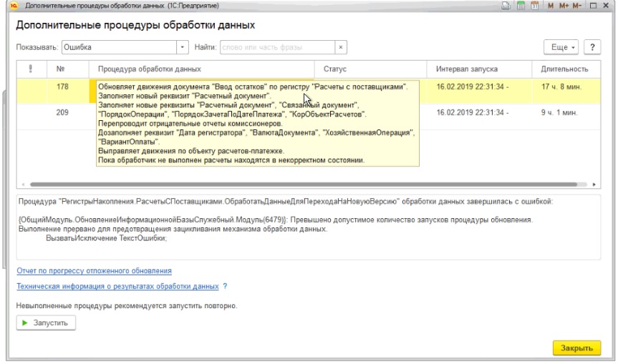Viewport: 618px width, 364px height.
Task: Sort by the № column header
Action: (60, 69)
